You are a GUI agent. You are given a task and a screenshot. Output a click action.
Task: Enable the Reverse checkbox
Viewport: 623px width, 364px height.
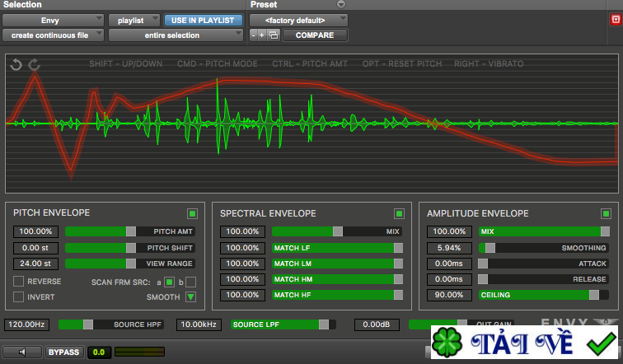click(19, 282)
